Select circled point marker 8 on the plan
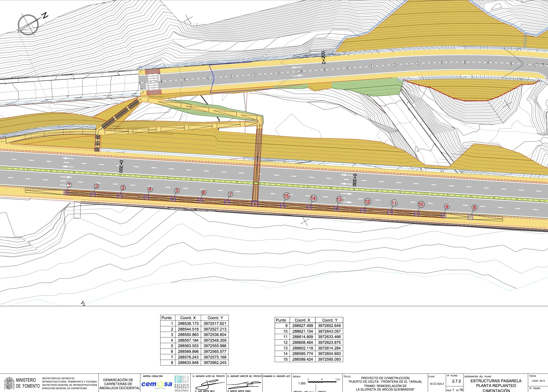 474,208
